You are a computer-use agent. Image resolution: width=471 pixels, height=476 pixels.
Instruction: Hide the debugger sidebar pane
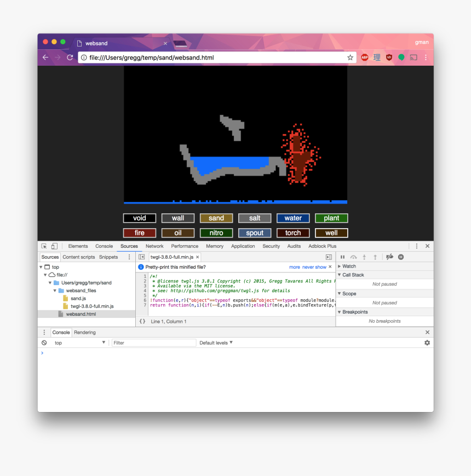pyautogui.click(x=329, y=257)
